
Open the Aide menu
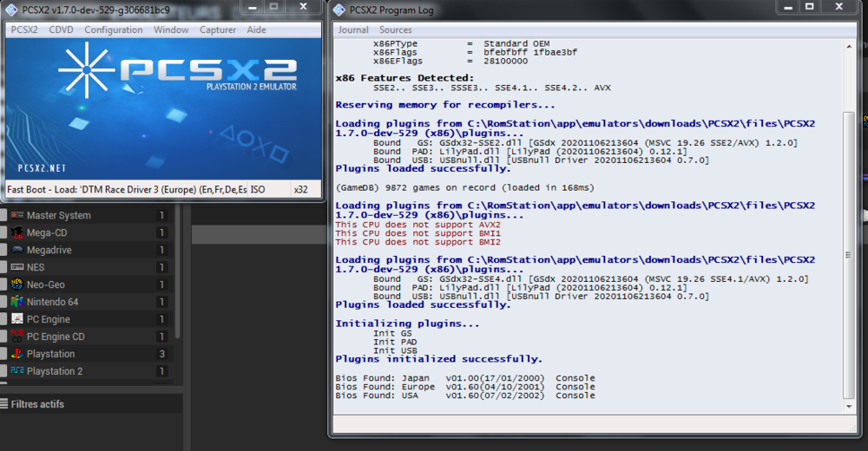tap(256, 29)
